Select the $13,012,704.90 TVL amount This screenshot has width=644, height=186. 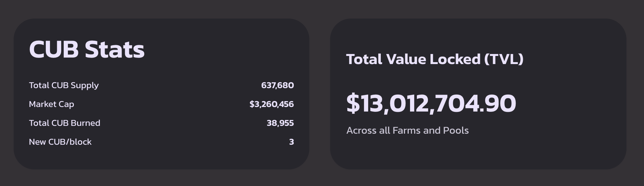tap(431, 103)
